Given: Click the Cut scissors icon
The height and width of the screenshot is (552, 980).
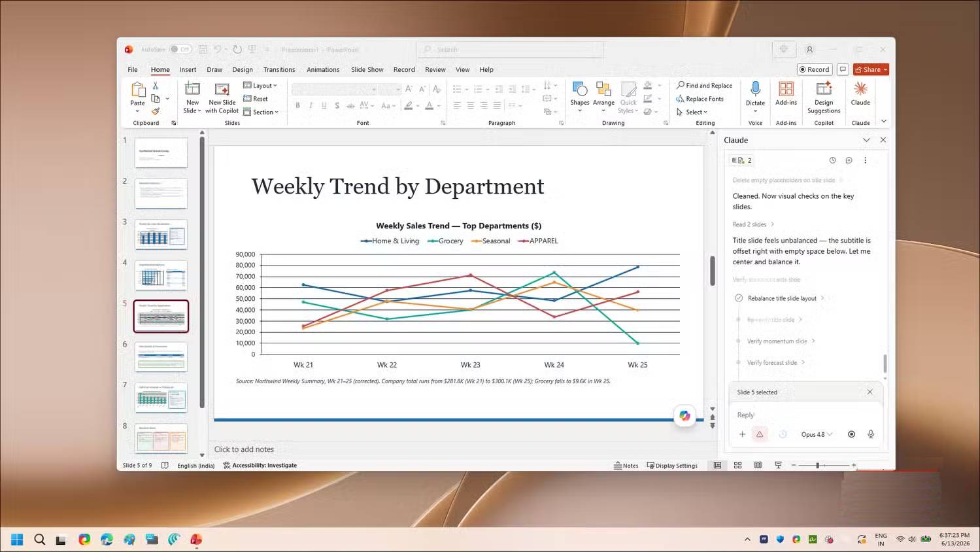Looking at the screenshot, I should (156, 86).
